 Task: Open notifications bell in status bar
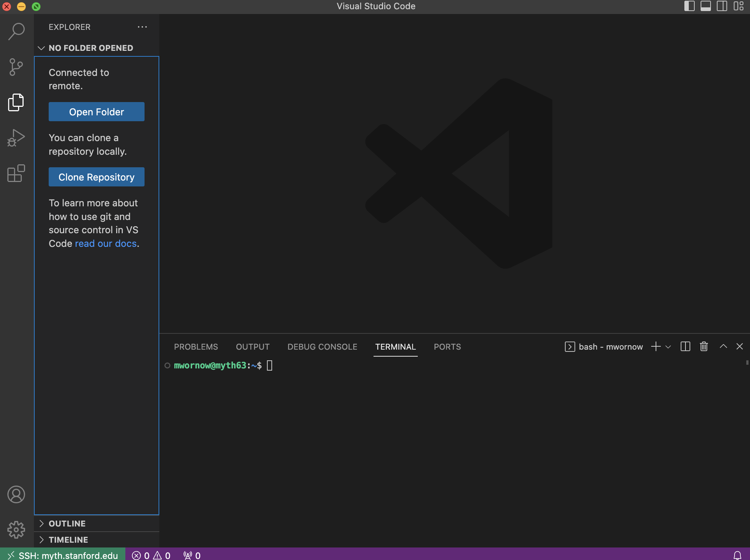(x=737, y=555)
